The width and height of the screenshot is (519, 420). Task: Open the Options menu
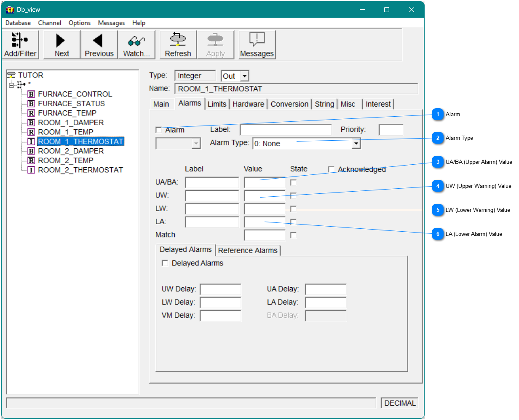pyautogui.click(x=79, y=23)
